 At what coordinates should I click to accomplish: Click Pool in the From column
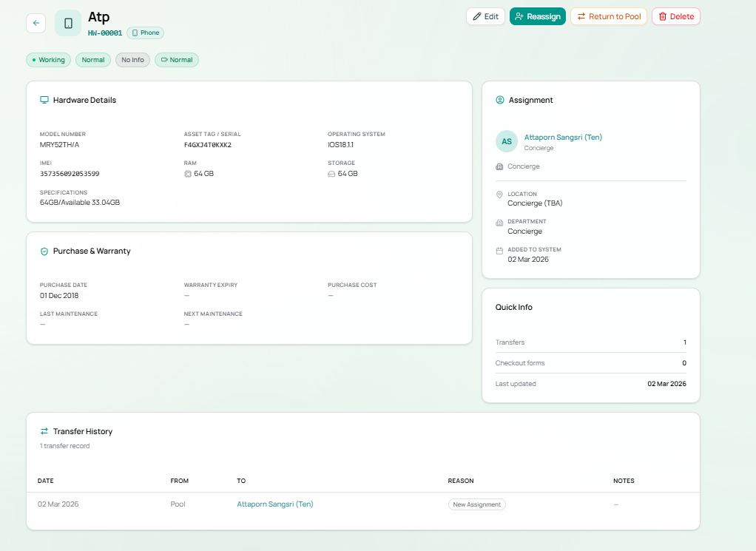[x=178, y=504]
